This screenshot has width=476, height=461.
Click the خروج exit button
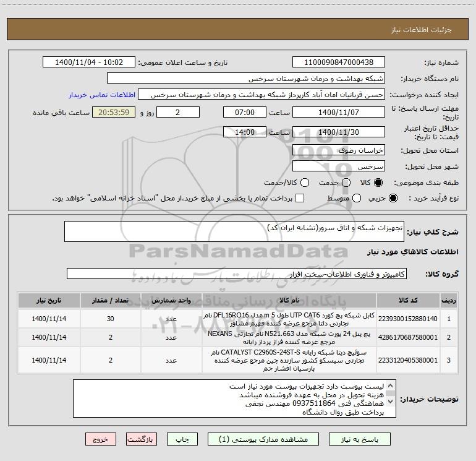point(101,439)
